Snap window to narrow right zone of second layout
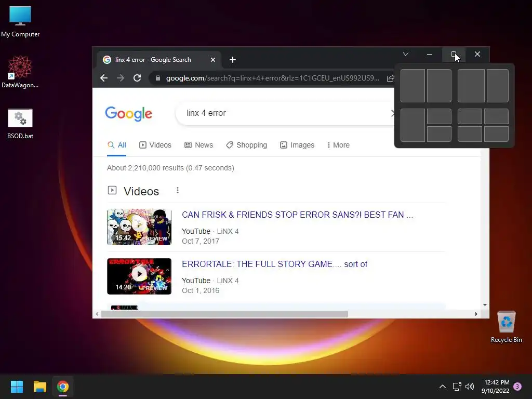The image size is (532, 399). coord(498,86)
